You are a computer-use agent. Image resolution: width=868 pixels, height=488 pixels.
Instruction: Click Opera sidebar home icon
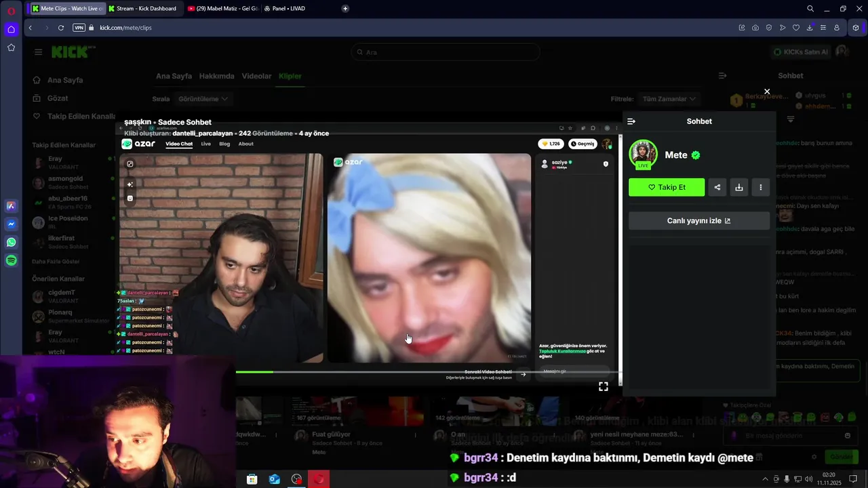[x=11, y=29]
